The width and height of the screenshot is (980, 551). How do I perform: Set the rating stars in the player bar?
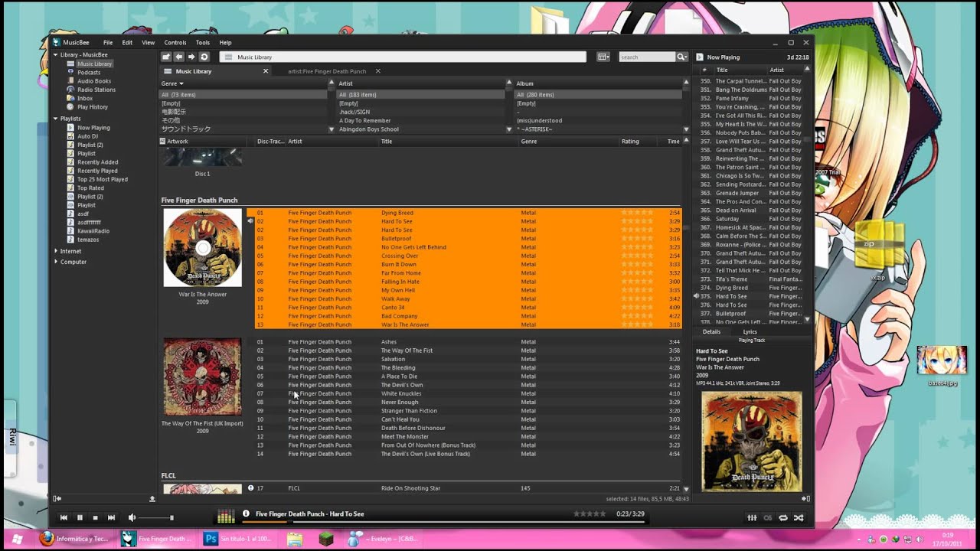590,514
